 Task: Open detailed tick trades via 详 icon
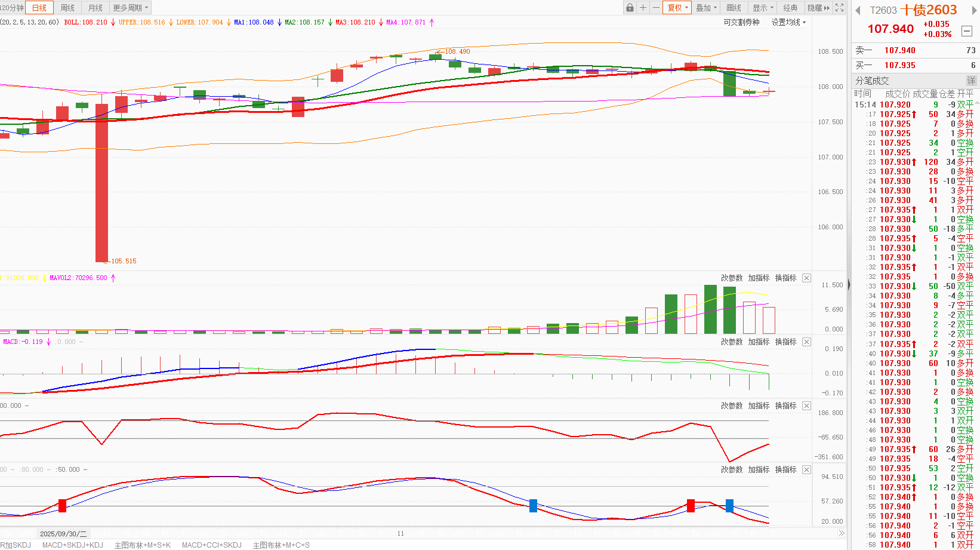coord(971,81)
